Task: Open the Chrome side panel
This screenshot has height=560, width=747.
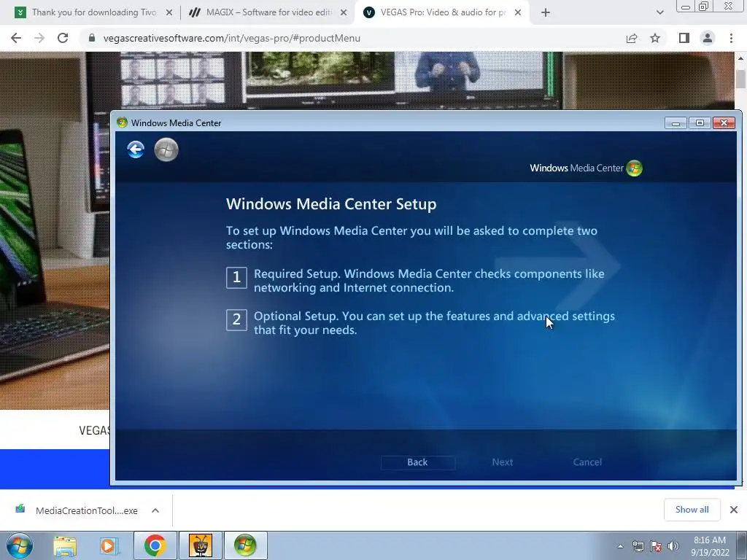Action: click(x=684, y=38)
